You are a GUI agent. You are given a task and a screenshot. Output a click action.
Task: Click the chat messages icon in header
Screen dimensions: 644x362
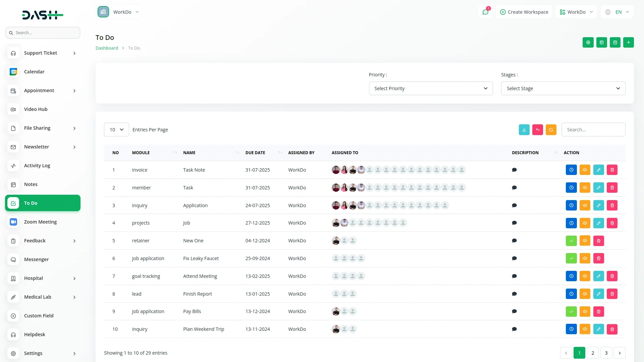485,12
